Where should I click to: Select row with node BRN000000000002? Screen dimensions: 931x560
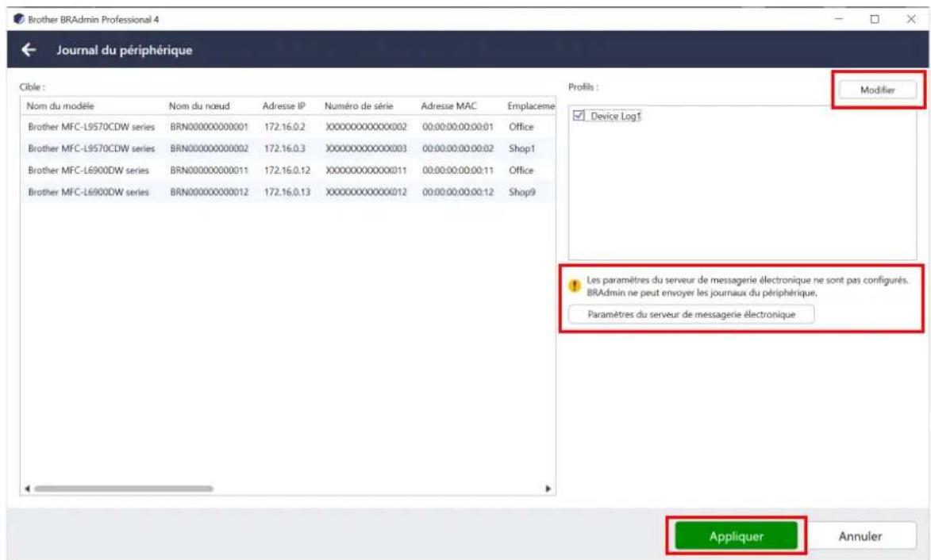[x=288, y=148]
